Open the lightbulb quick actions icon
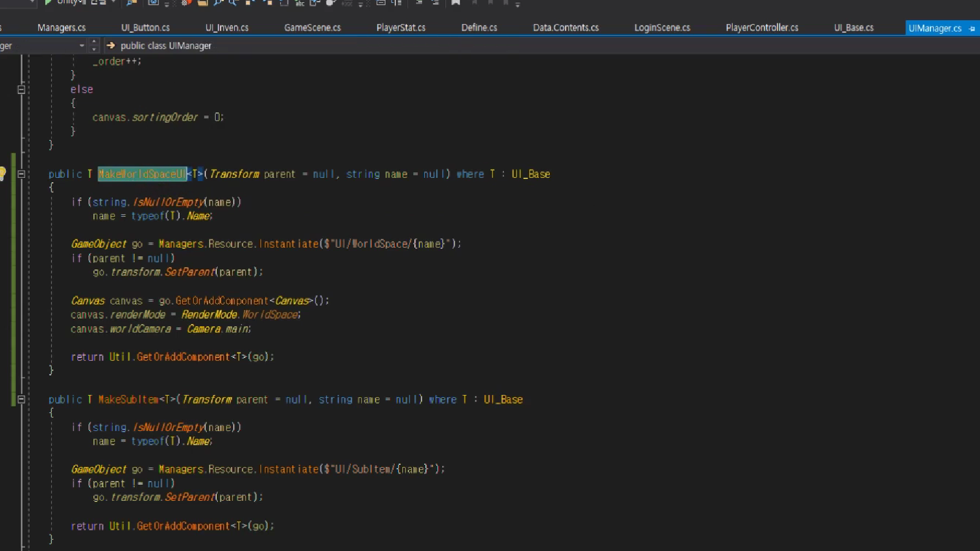 coord(2,173)
